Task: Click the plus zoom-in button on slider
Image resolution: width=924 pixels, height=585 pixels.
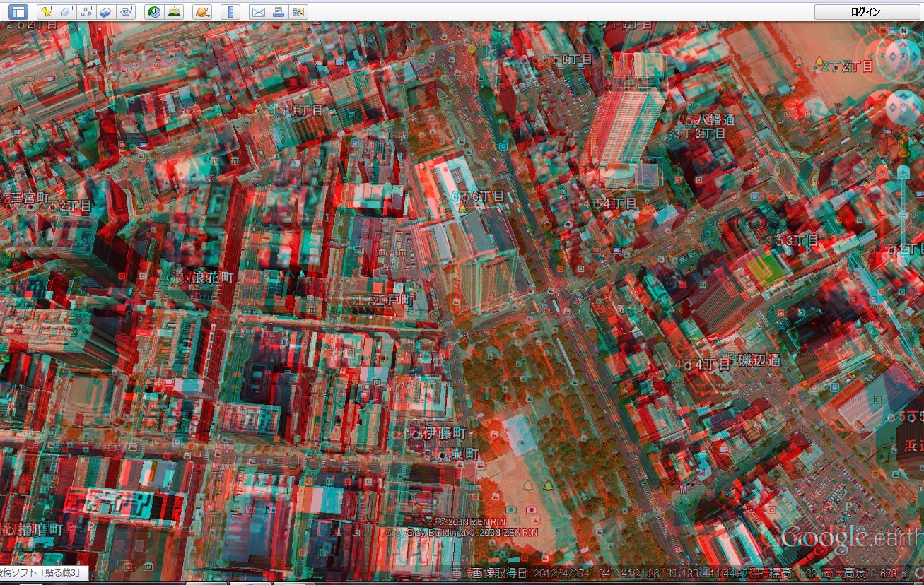Action: point(903,172)
